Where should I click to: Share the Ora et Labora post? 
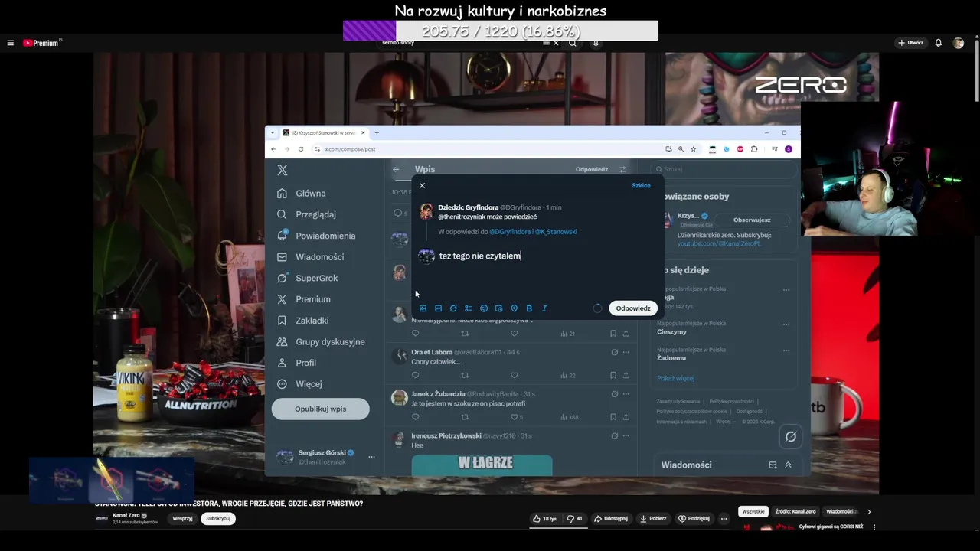(x=626, y=375)
